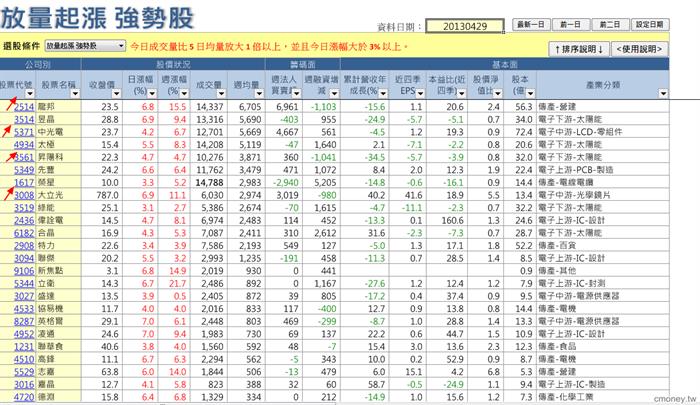Open filter arrow for 股票代號 column
Image resolution: width=700 pixels, height=405 pixels.
click(x=30, y=93)
